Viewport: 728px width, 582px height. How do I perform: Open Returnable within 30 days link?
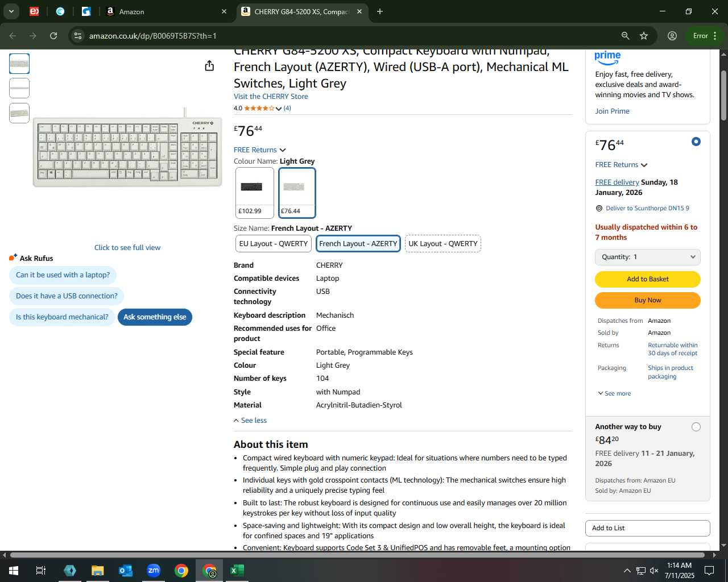(x=673, y=349)
